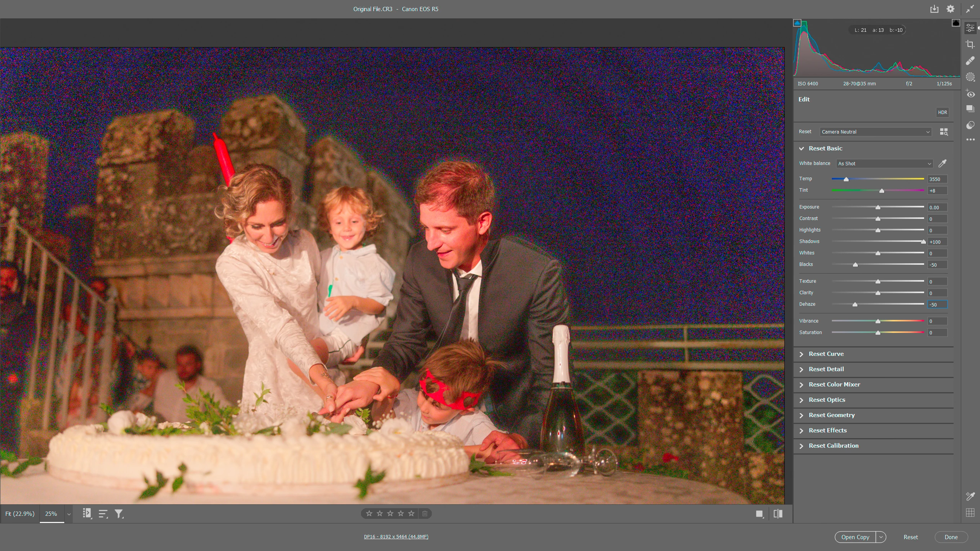Expand the Reset Detail panel
The height and width of the screenshot is (551, 980).
click(x=826, y=369)
